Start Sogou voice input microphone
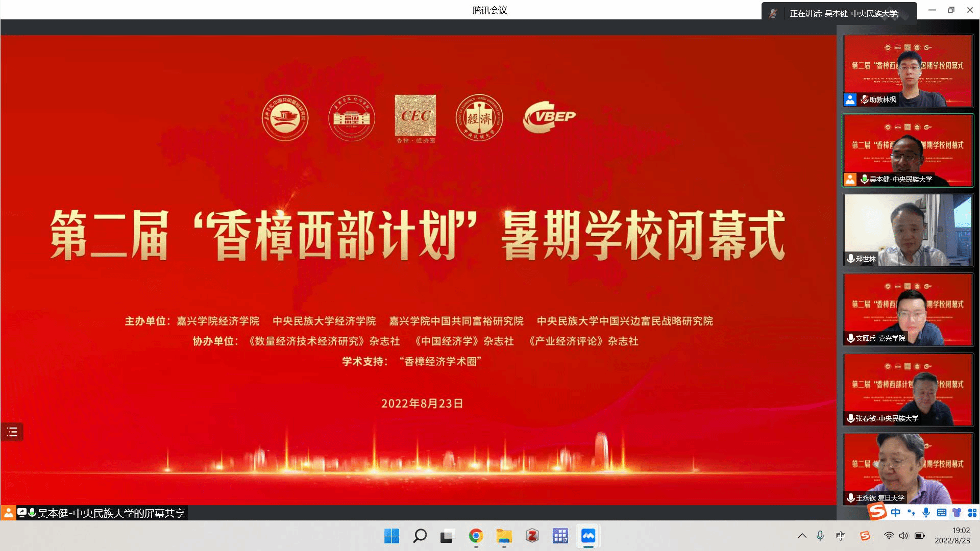This screenshot has width=980, height=551. 926,512
